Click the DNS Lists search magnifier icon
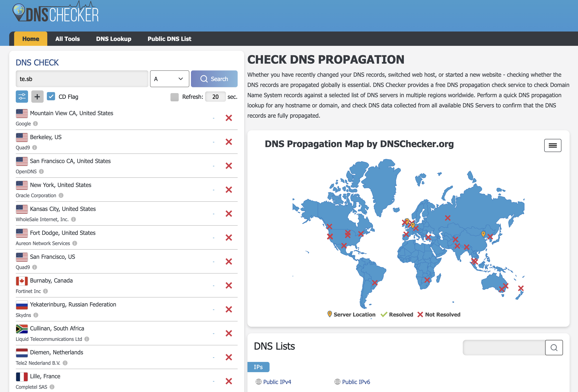Image resolution: width=578 pixels, height=392 pixels. tap(554, 348)
